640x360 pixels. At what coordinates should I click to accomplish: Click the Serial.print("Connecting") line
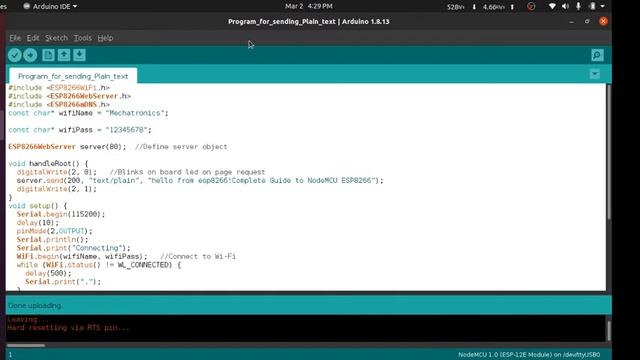pos(73,248)
